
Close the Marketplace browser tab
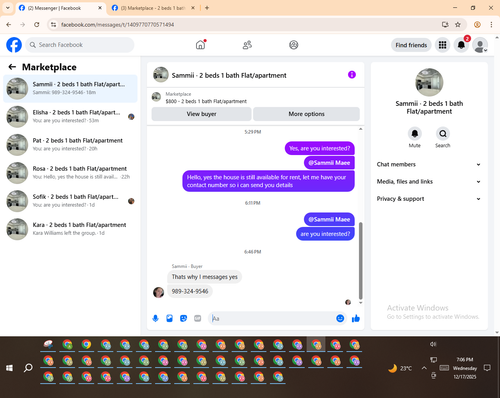click(193, 8)
